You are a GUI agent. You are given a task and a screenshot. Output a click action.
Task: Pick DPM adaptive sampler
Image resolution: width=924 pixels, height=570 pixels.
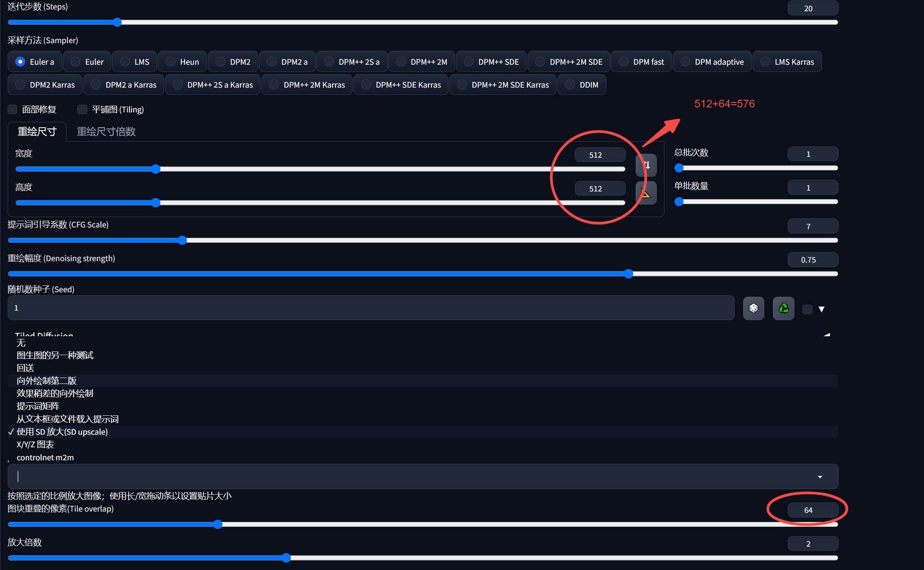[713, 62]
